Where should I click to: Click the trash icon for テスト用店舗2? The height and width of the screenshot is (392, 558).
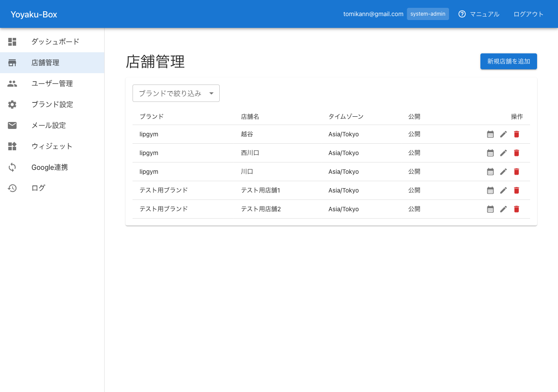click(517, 209)
